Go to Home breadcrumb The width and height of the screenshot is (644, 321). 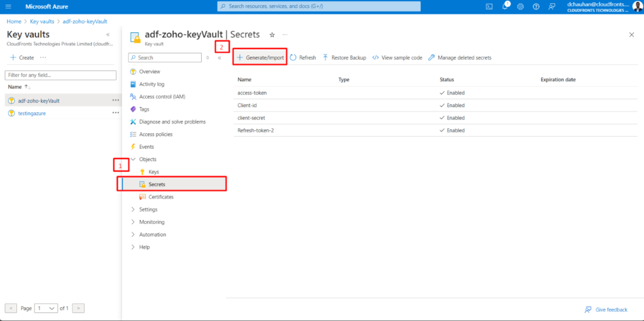pyautogui.click(x=14, y=21)
